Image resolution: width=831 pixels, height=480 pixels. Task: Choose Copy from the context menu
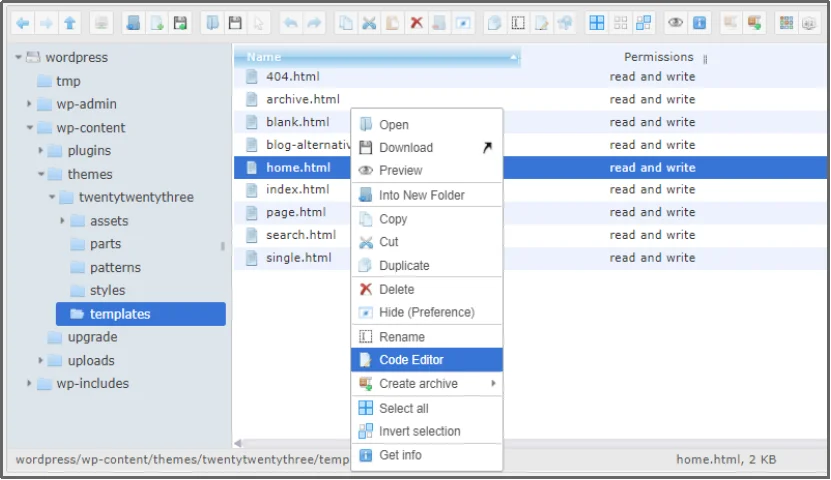(427, 219)
